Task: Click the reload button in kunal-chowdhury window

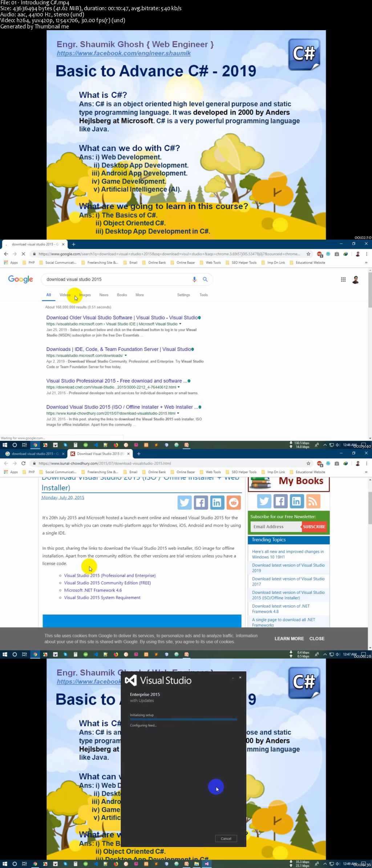Action: [x=23, y=463]
